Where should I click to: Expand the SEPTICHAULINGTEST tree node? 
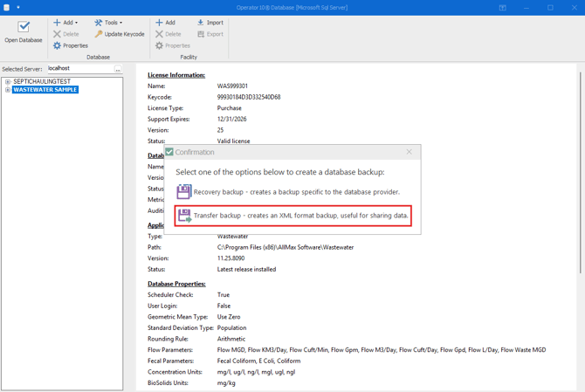tap(8, 82)
